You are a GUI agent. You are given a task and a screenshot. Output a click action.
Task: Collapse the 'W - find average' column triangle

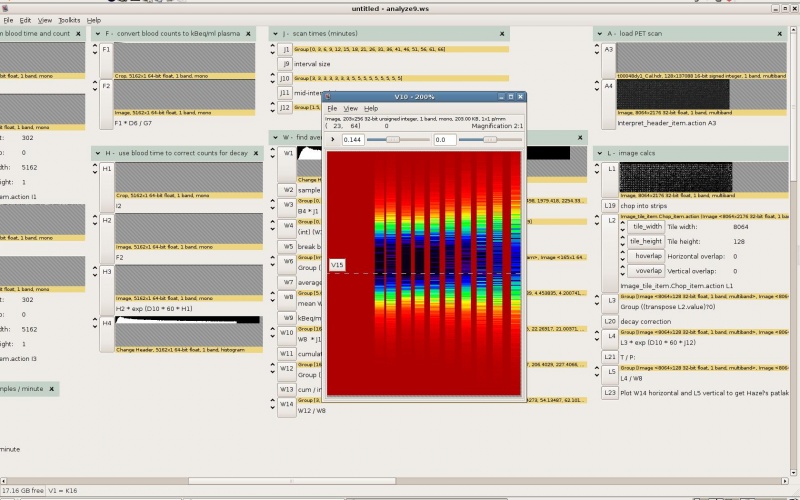(x=274, y=137)
